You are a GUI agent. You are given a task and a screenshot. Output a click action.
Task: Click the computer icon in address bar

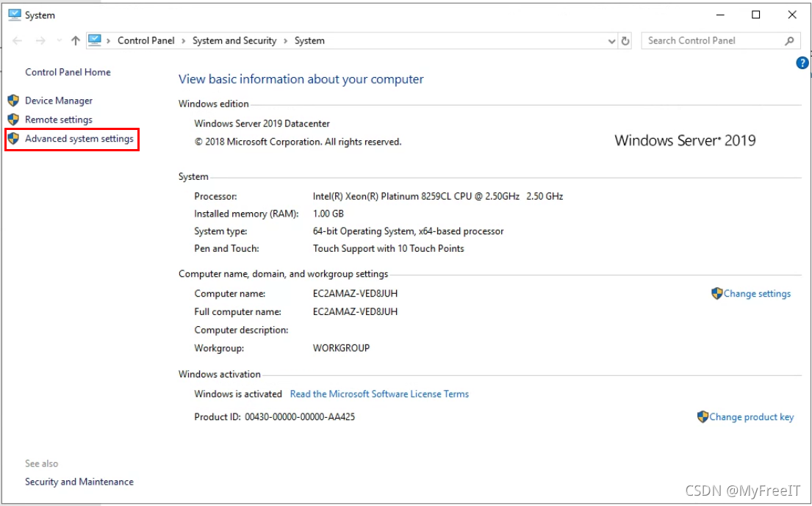pyautogui.click(x=94, y=40)
